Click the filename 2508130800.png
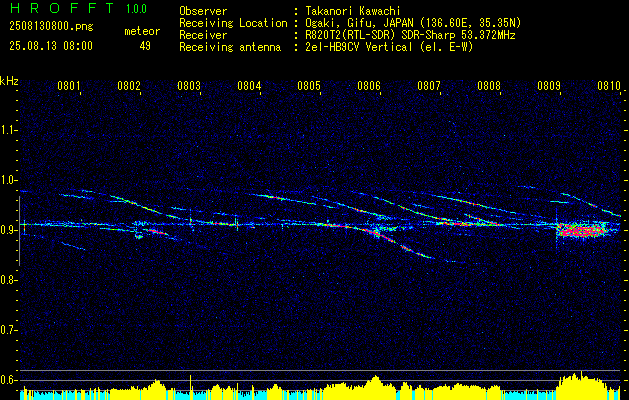This screenshot has height=400, width=629. [x=51, y=27]
